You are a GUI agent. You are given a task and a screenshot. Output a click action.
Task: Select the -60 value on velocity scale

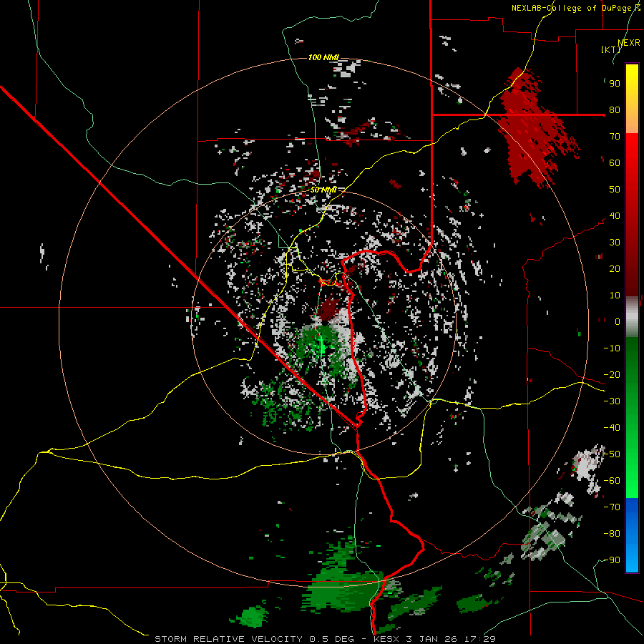point(612,481)
